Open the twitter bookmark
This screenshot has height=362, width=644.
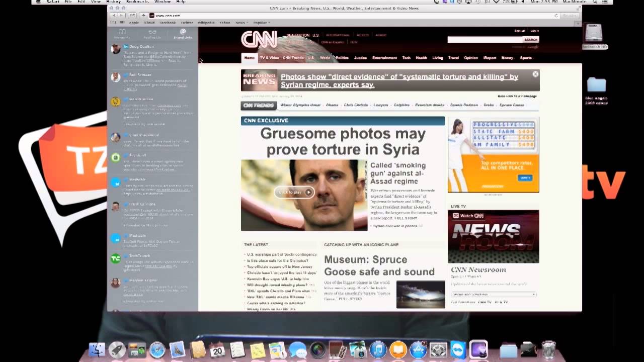(x=187, y=23)
